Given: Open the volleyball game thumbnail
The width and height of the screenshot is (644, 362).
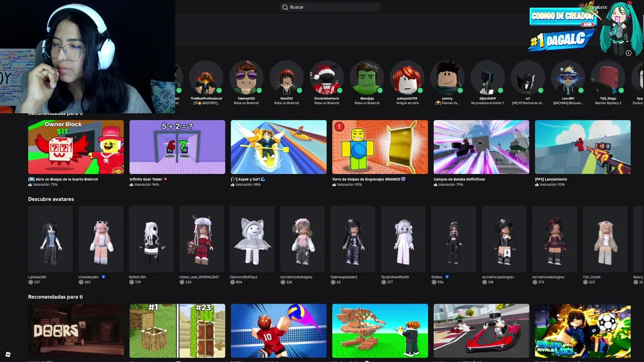Looking at the screenshot, I should click(279, 331).
